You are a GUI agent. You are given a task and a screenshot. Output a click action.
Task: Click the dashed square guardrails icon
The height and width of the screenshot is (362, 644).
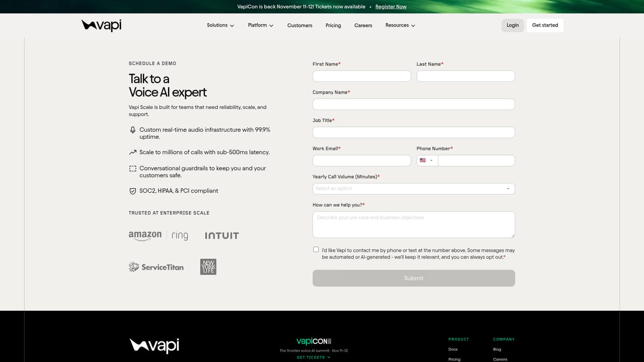tap(133, 168)
